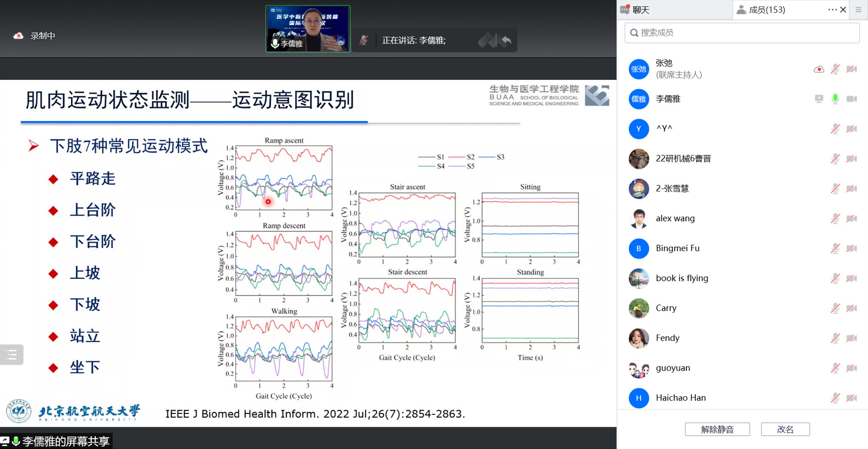Viewport: 868px width, 449px height.
Task: Click 李儒雅's camera icon in member list
Action: click(852, 99)
